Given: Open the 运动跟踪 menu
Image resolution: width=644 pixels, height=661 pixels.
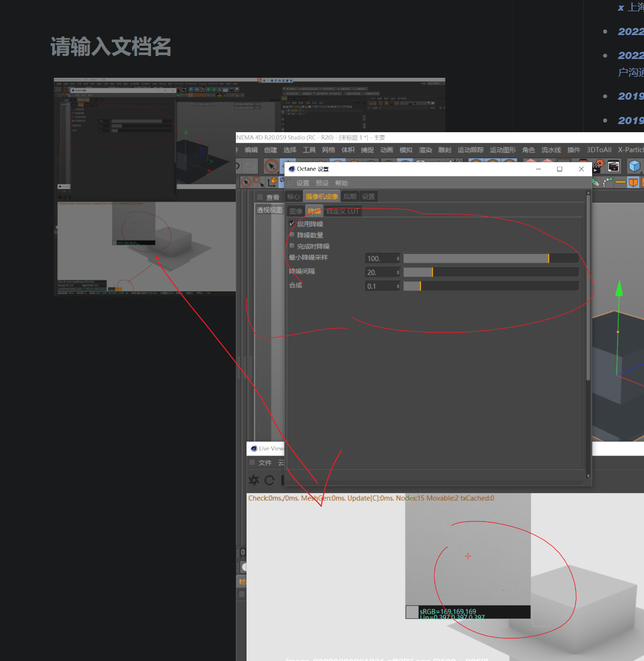Looking at the screenshot, I should (x=470, y=150).
